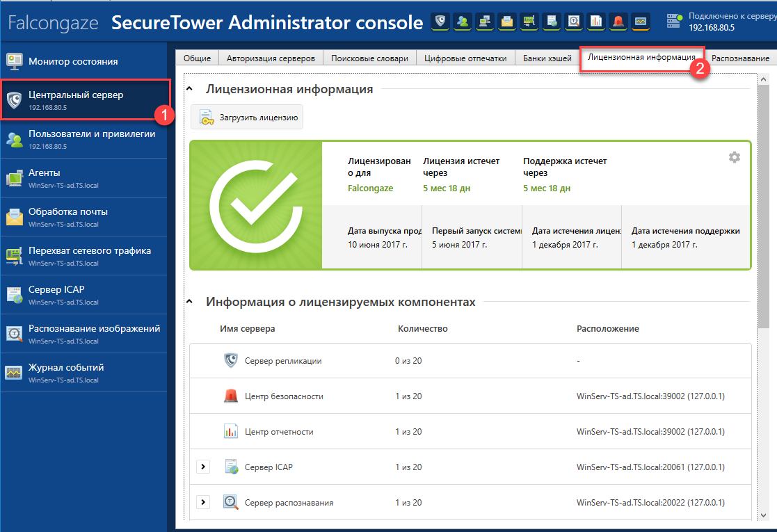The height and width of the screenshot is (532, 777).
Task: Click the green Falcongaze licensee name
Action: tap(370, 188)
